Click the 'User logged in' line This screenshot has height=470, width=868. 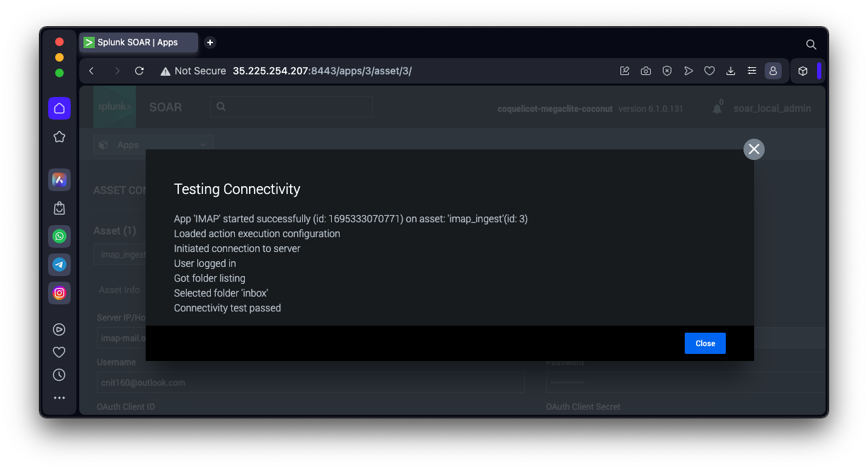[x=205, y=263]
